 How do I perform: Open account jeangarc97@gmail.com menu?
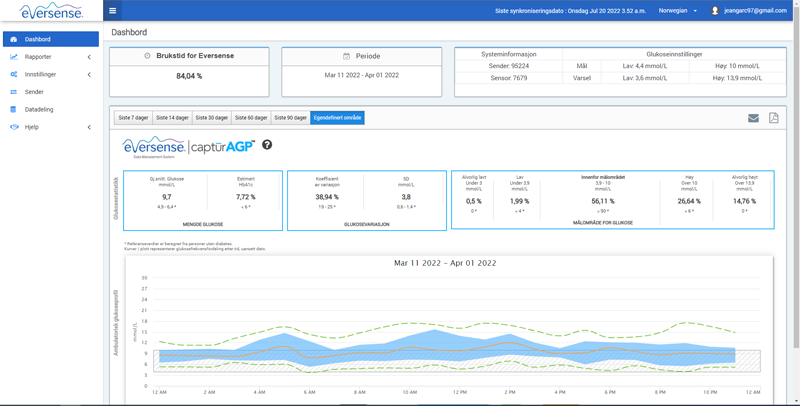click(x=755, y=10)
